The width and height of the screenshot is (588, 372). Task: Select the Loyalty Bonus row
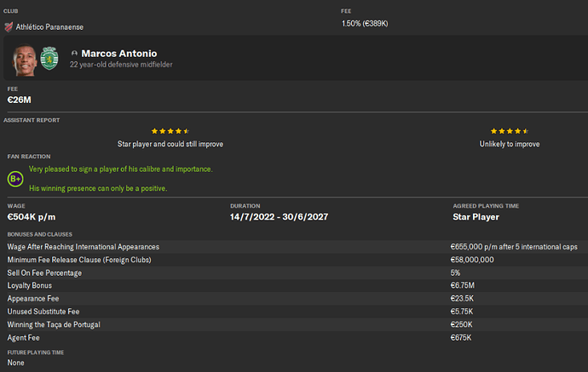point(296,285)
